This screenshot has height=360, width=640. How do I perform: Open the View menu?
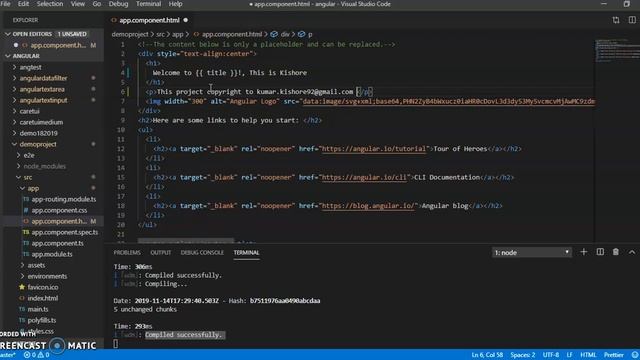78,4
